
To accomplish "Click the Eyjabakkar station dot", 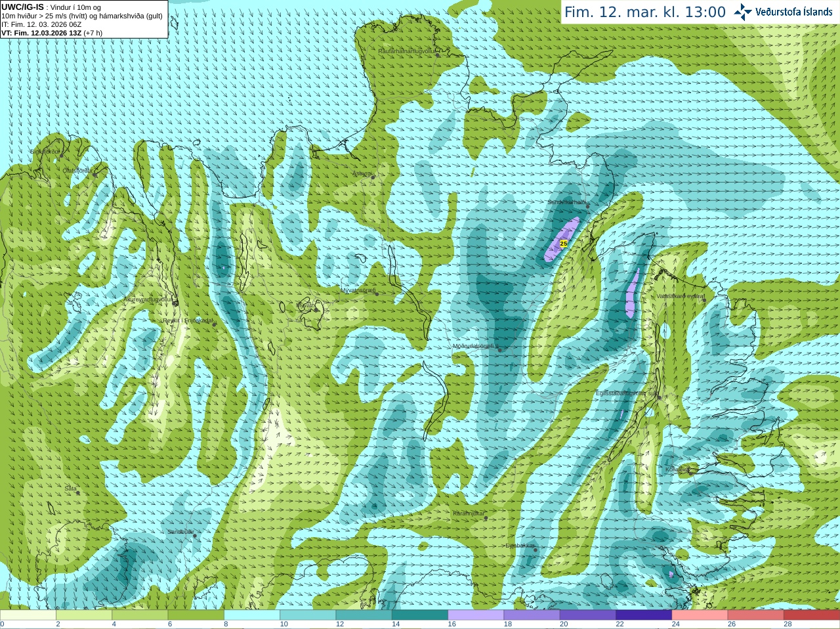I will (536, 550).
